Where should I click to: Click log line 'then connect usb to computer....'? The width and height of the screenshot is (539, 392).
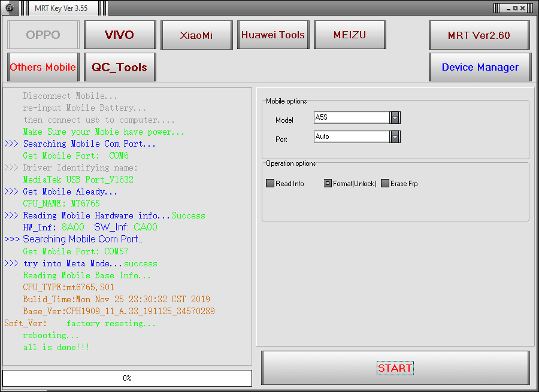[99, 120]
